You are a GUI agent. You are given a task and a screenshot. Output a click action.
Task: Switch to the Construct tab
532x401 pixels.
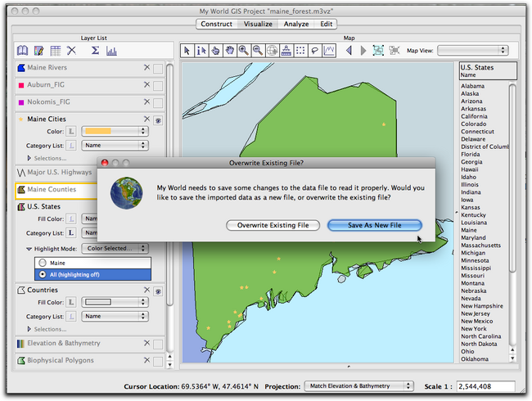tap(217, 25)
